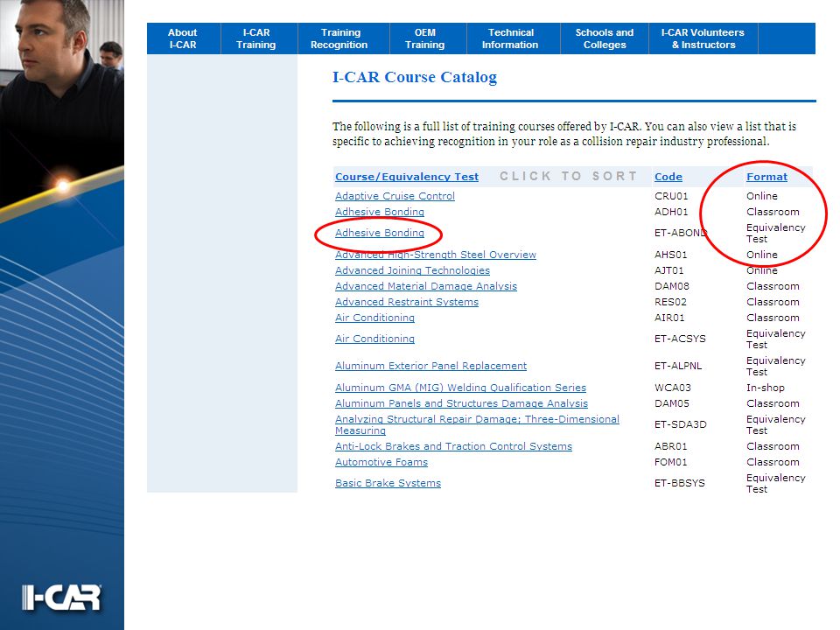Click the code DAM05

pyautogui.click(x=672, y=403)
